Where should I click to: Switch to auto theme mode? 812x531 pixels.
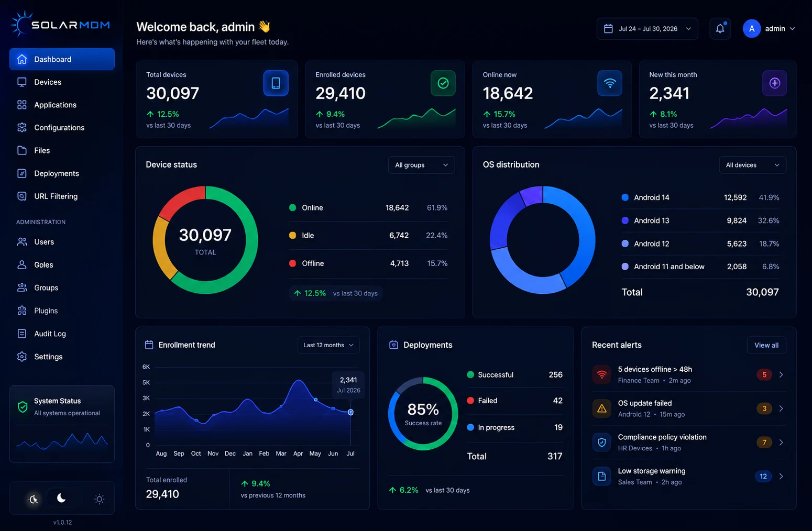click(x=34, y=499)
